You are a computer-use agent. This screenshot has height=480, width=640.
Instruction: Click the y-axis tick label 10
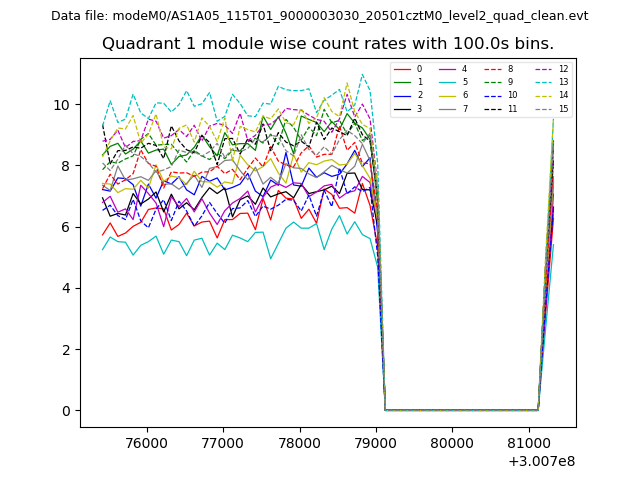click(62, 105)
